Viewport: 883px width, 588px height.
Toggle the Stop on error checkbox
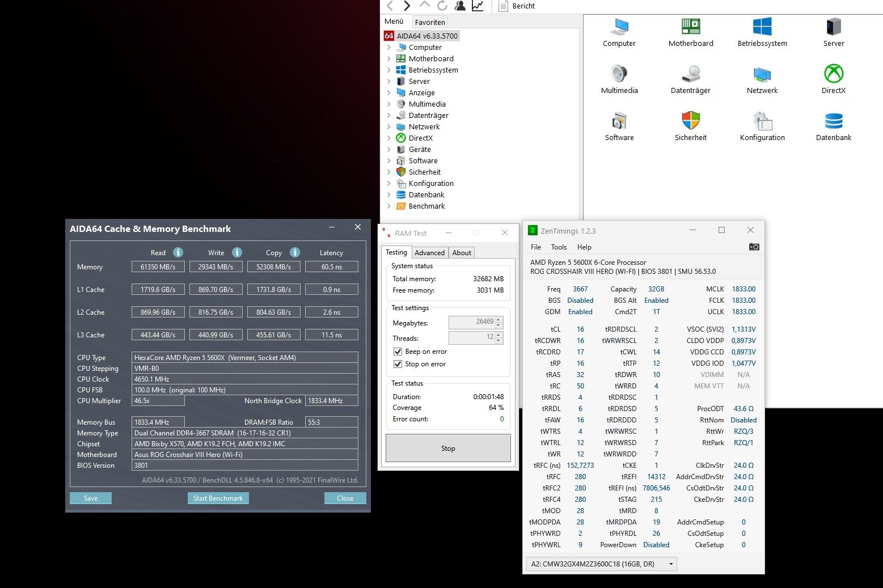point(398,364)
